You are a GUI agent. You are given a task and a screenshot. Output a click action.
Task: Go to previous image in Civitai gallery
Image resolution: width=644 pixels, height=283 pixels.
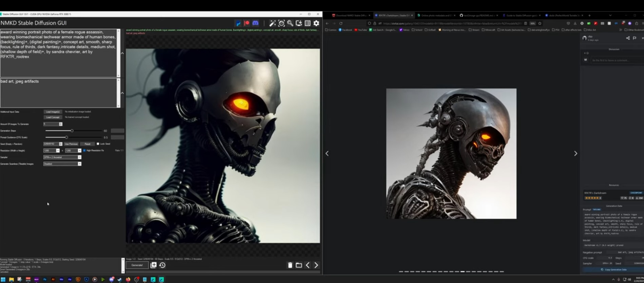tap(327, 153)
